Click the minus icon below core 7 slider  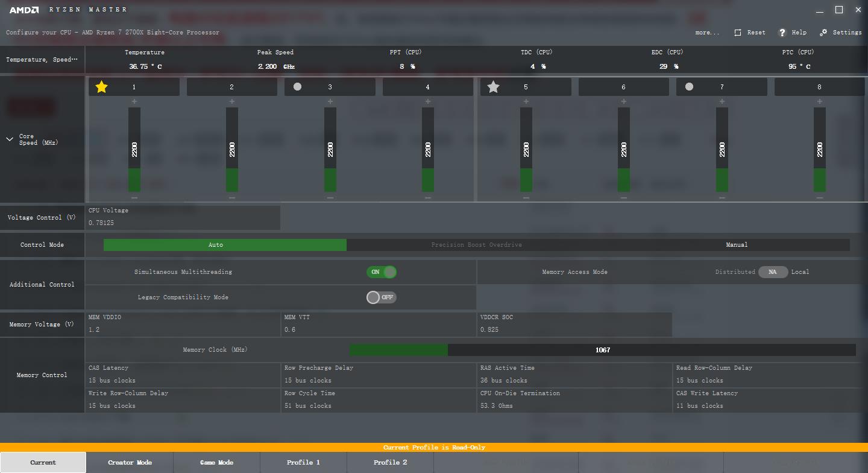(x=722, y=198)
